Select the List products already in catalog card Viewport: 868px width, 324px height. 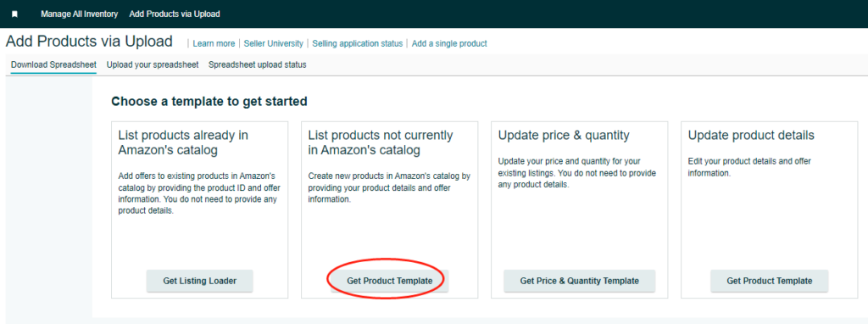199,209
